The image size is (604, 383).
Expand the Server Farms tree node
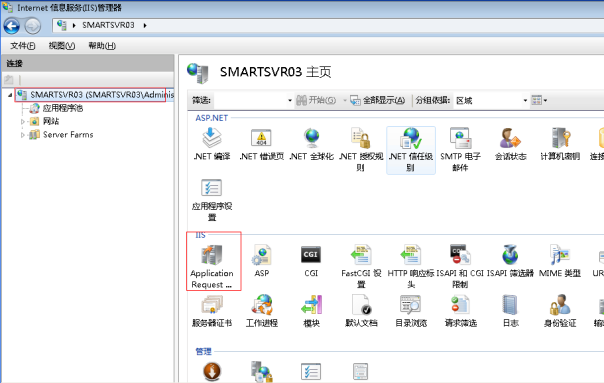[x=23, y=135]
